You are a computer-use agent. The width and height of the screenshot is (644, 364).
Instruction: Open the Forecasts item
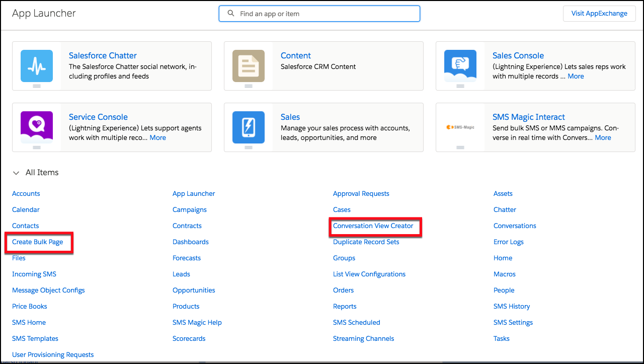click(187, 258)
